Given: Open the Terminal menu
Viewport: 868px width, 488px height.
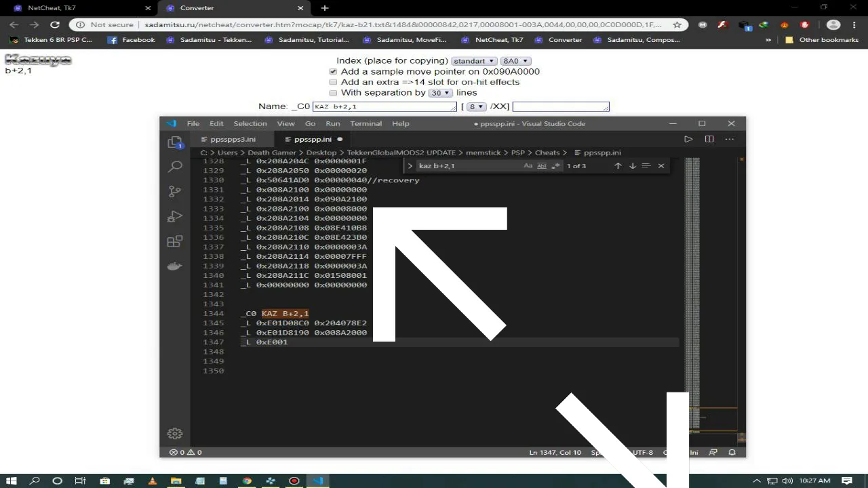Looking at the screenshot, I should (366, 123).
